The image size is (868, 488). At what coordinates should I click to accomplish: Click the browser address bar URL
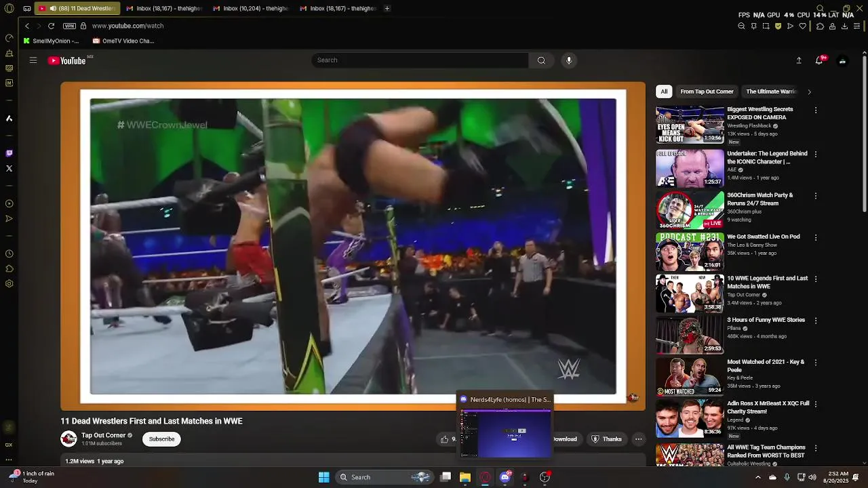[x=127, y=26]
